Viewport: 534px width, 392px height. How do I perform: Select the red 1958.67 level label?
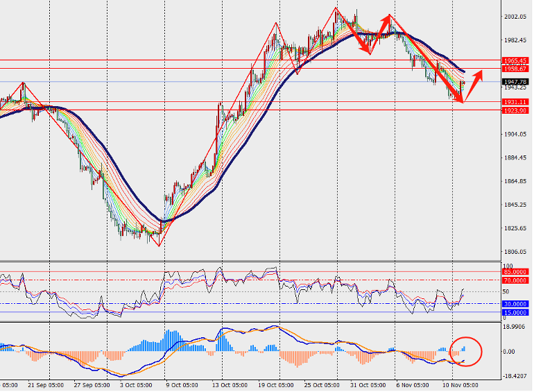click(515, 69)
